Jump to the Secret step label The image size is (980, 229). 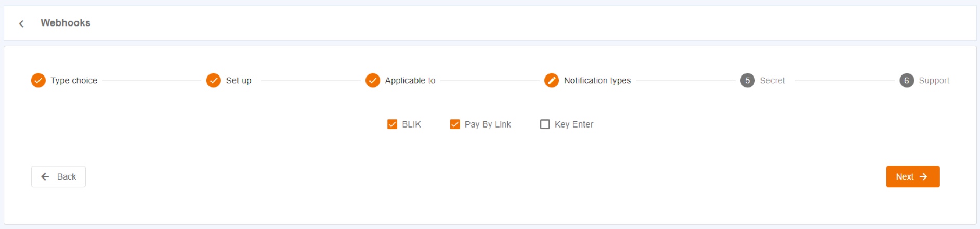point(773,81)
